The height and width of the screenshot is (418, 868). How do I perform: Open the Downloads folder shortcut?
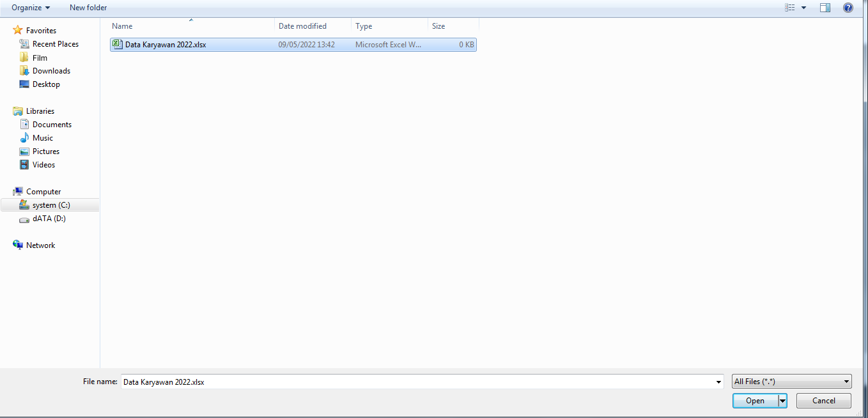coord(51,71)
